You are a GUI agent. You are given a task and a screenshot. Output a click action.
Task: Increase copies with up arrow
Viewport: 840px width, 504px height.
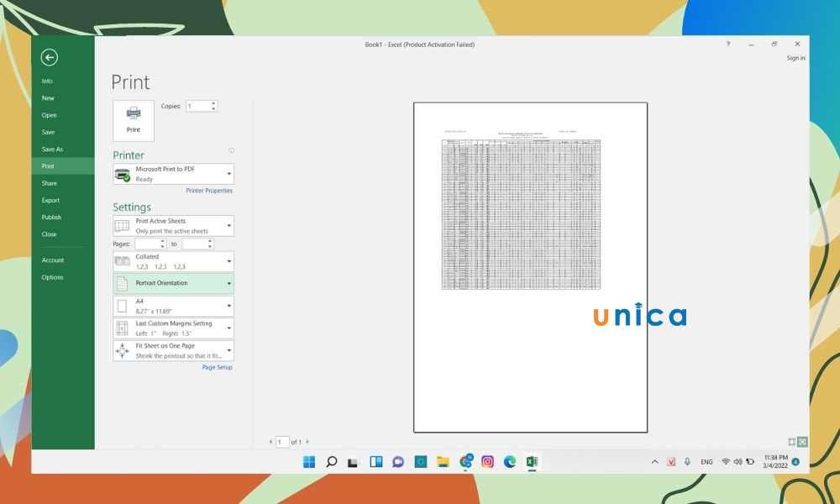(213, 103)
